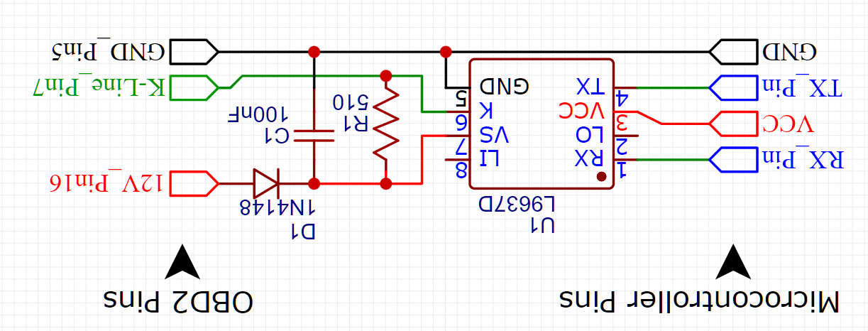Screen dimensions: 868x331
Task: Select pin number 5 on U1
Action: pos(460,99)
